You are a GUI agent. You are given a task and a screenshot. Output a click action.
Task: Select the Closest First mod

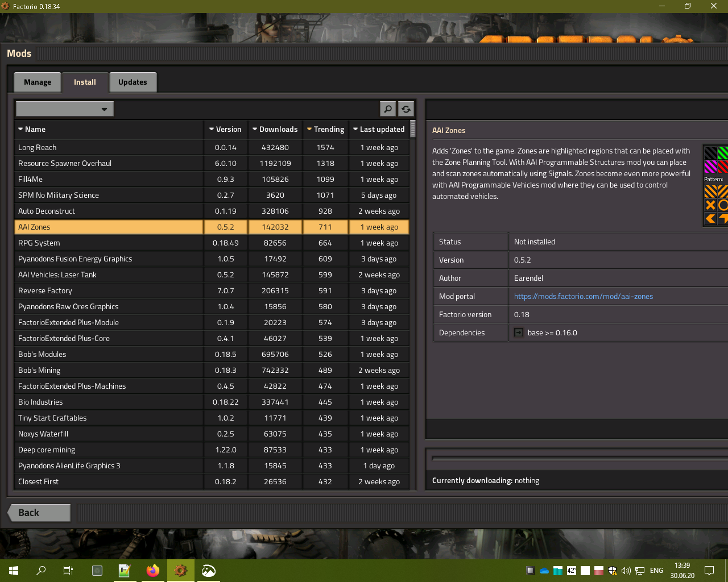point(212,481)
